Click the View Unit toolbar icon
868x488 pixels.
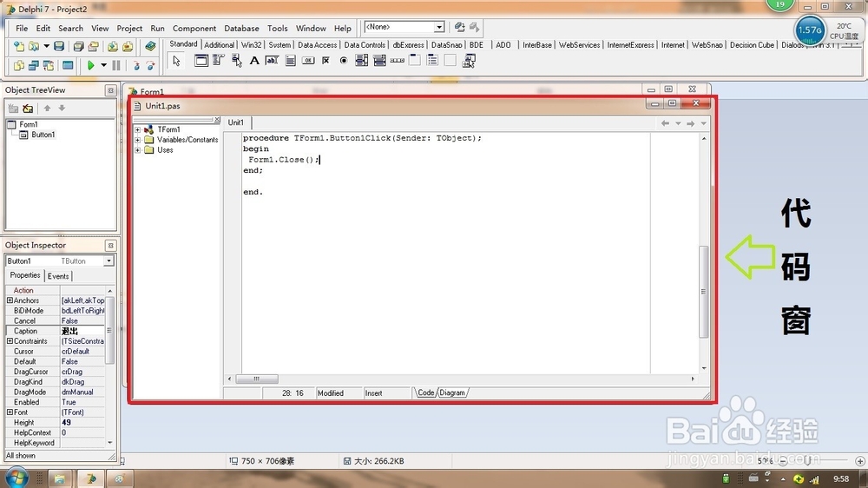click(19, 65)
